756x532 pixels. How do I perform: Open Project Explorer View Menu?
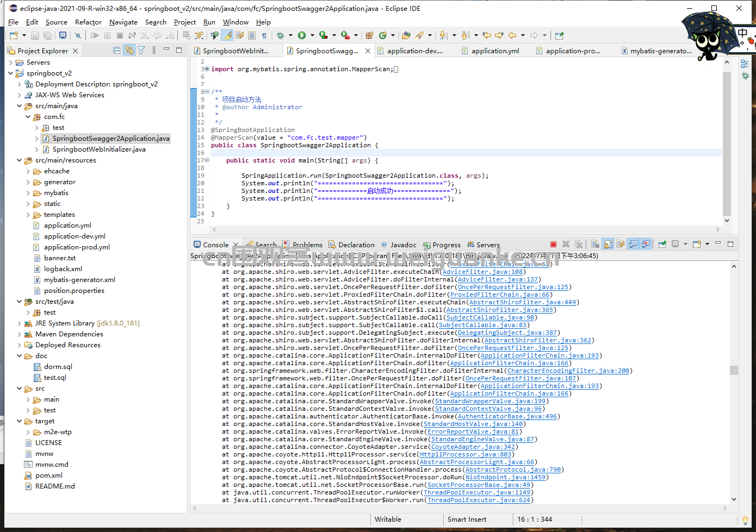(x=154, y=51)
